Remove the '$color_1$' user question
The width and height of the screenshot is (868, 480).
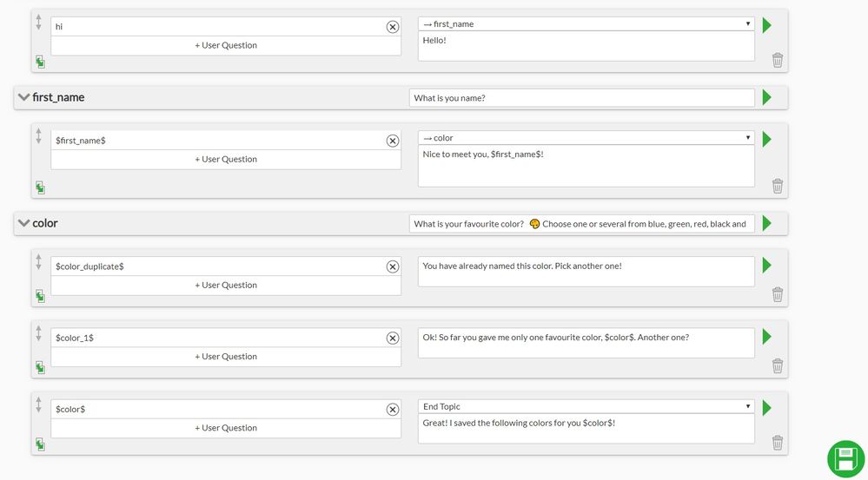pyautogui.click(x=393, y=338)
